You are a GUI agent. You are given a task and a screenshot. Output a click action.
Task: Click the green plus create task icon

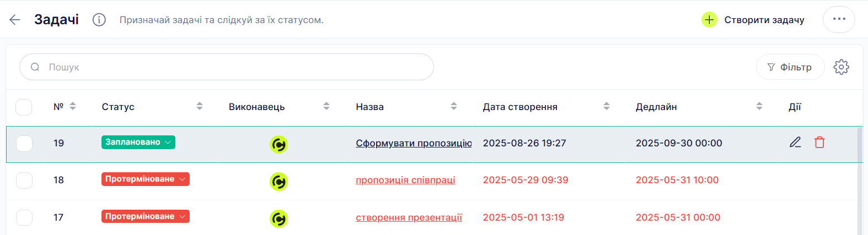[x=709, y=20]
